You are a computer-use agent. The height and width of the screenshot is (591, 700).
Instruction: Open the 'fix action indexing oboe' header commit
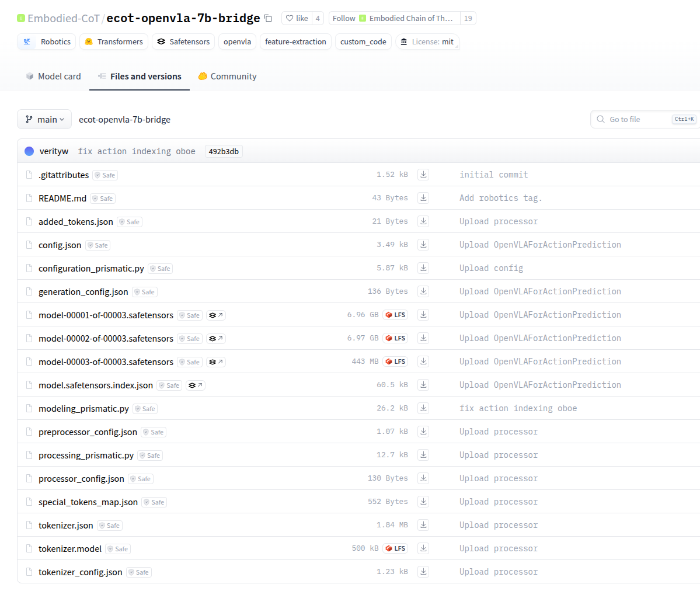(137, 151)
